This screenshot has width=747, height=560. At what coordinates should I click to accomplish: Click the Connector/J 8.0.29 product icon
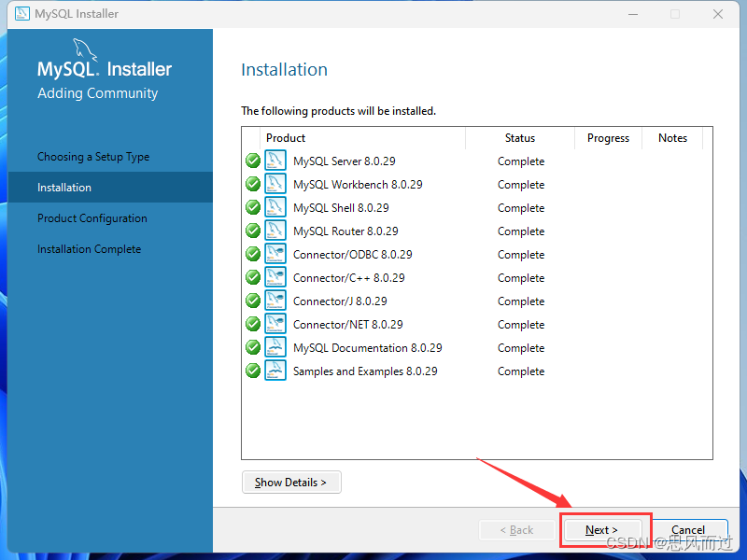[275, 301]
